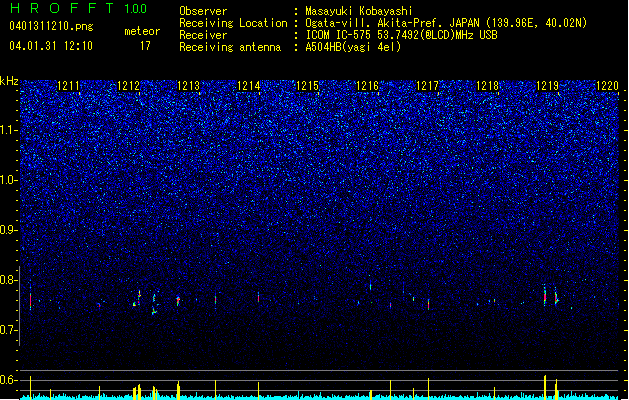Click the date stamp 04.01.31 12:10
Screen dimensions: 629x400
tap(51, 46)
